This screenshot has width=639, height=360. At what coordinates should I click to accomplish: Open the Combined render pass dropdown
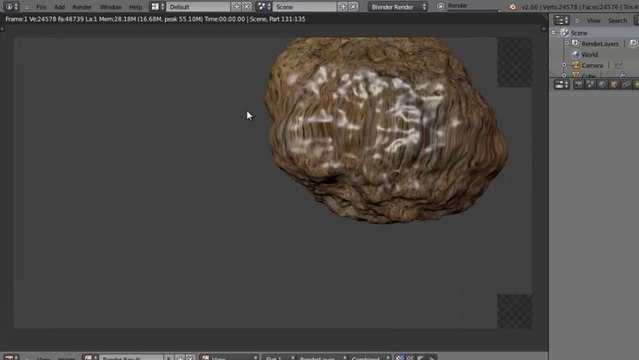coord(370,358)
